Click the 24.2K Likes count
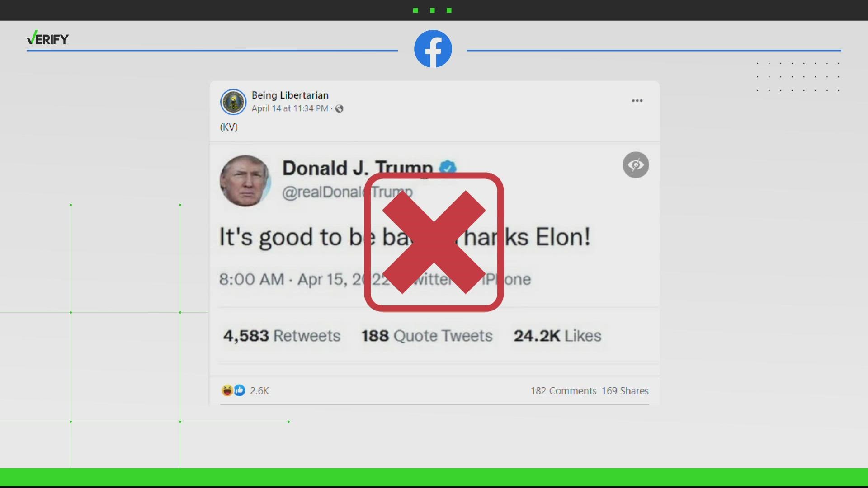Screen dimensions: 868x488 tap(557, 336)
